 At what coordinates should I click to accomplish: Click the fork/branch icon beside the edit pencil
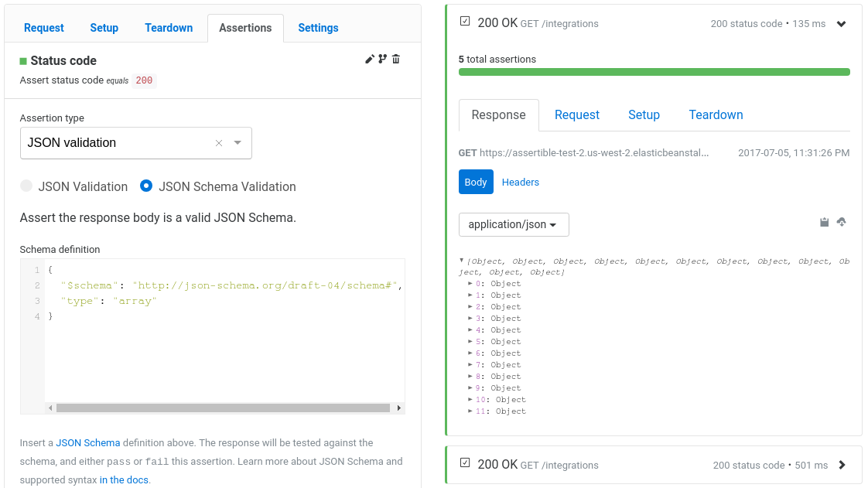pos(383,59)
